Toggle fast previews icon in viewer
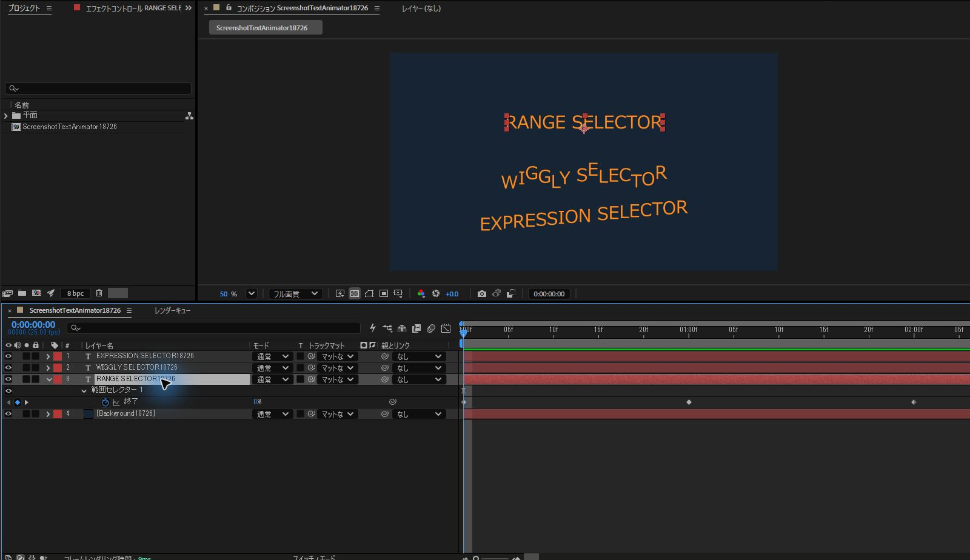 pyautogui.click(x=340, y=293)
